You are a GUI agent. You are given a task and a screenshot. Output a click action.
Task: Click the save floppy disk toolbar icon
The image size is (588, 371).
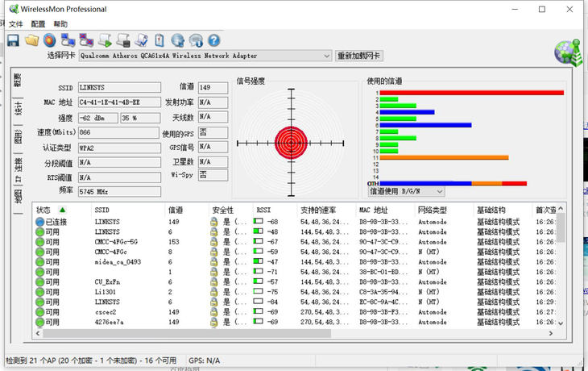13,40
